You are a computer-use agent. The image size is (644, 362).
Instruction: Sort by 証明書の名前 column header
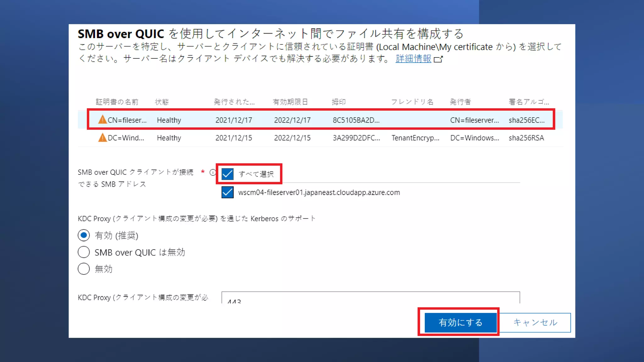click(117, 102)
